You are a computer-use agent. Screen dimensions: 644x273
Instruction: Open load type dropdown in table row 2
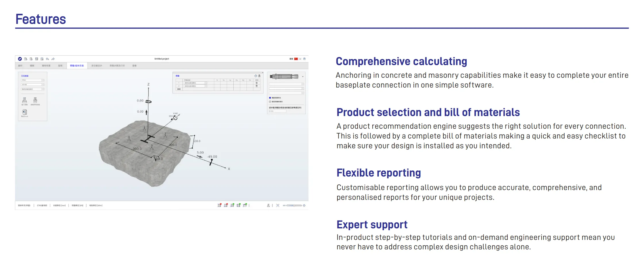tap(195, 86)
